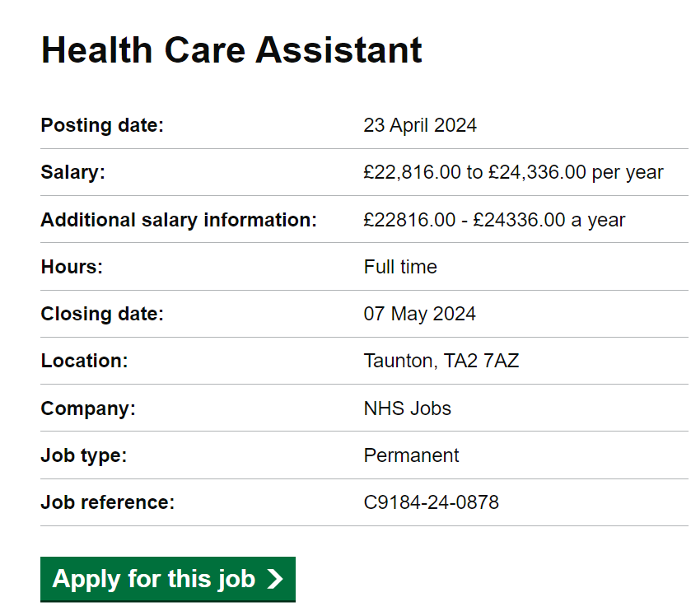Image resolution: width=691 pixels, height=616 pixels.
Task: Select the closing date 07 May 2024
Action: pos(419,314)
